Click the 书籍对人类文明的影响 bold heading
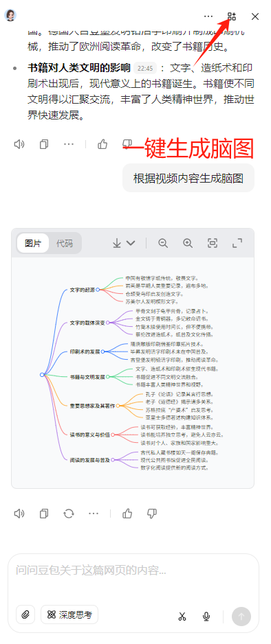This screenshot has height=644, width=271. click(79, 68)
